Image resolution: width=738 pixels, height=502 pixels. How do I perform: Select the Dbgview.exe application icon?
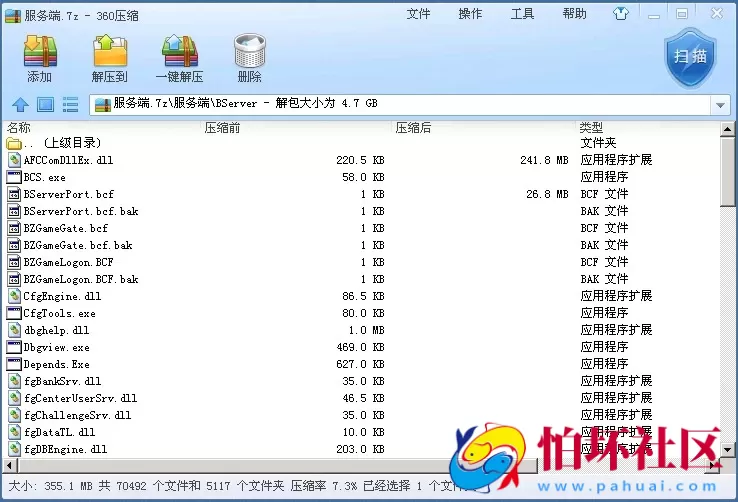coord(15,347)
